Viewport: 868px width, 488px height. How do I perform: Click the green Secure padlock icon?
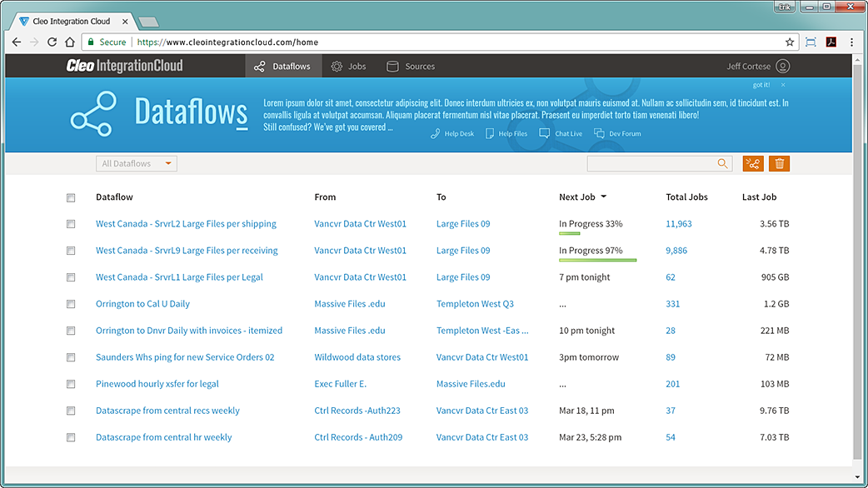[x=91, y=42]
